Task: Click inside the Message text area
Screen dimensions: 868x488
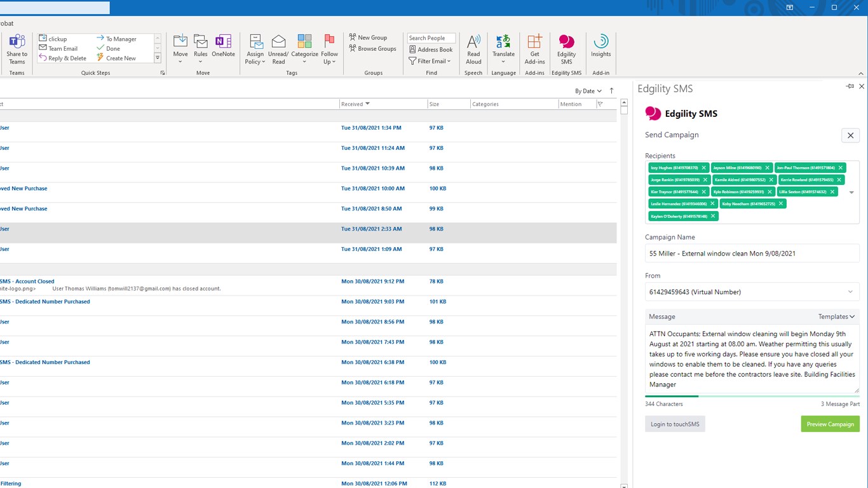Action: pyautogui.click(x=752, y=359)
